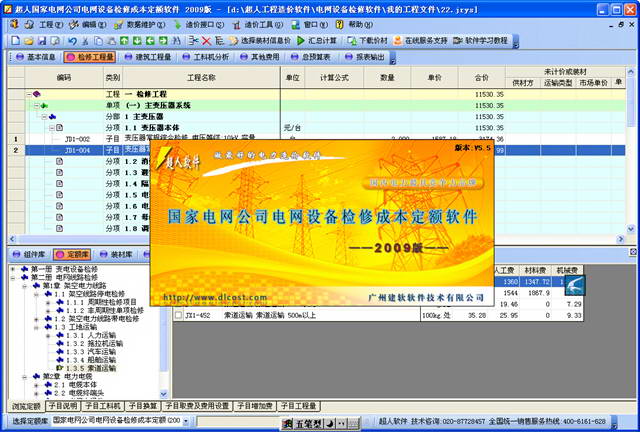
Task: Expand 1.2 架空电力线路带电检修 node
Action: 36,318
